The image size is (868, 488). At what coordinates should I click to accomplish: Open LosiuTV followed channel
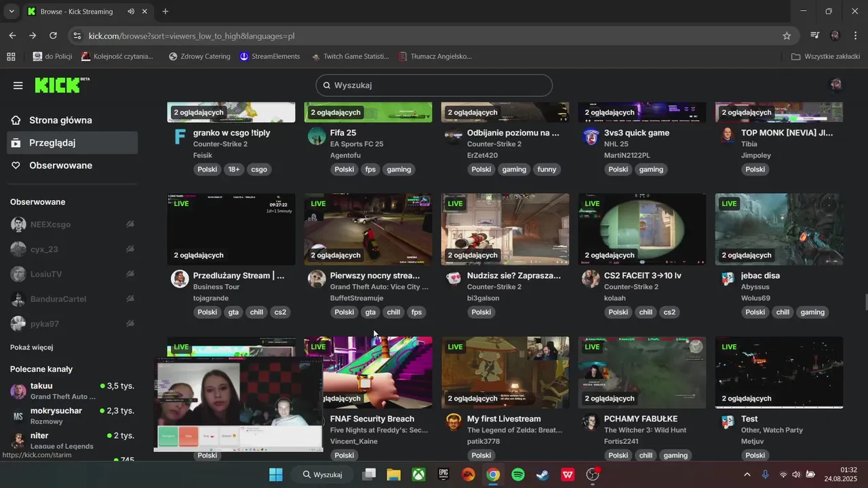(x=73, y=274)
